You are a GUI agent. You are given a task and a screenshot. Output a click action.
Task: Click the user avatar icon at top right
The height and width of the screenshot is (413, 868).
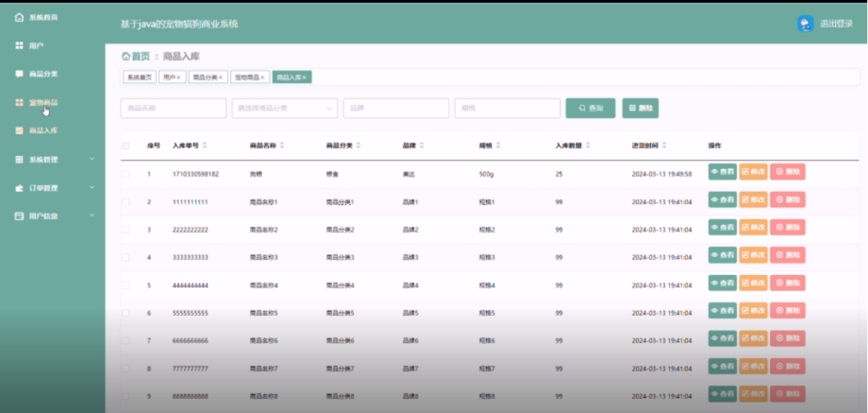click(805, 24)
